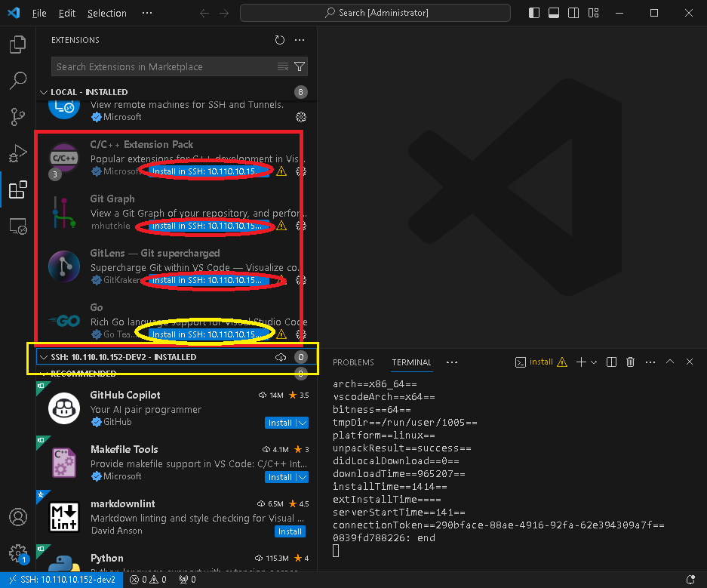Collapse the LOCAL - INSTALLED section

tap(44, 91)
